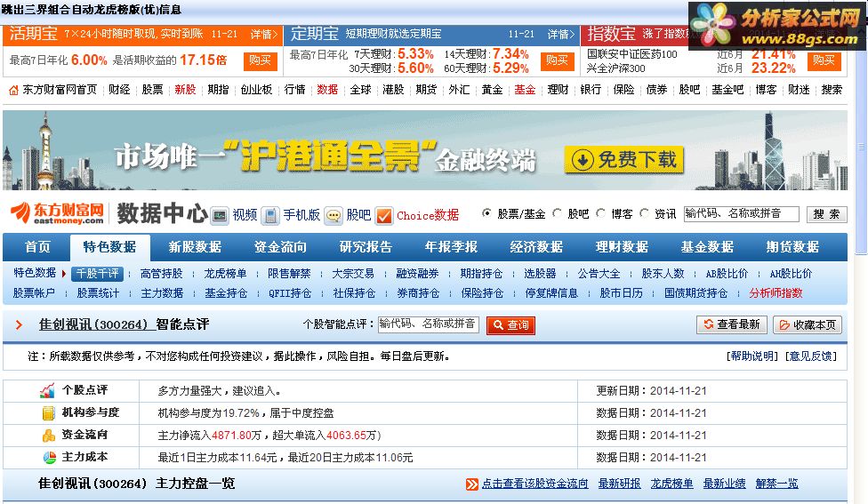Open 详情 link for 活期宝
The height and width of the screenshot is (504, 868).
(263, 35)
